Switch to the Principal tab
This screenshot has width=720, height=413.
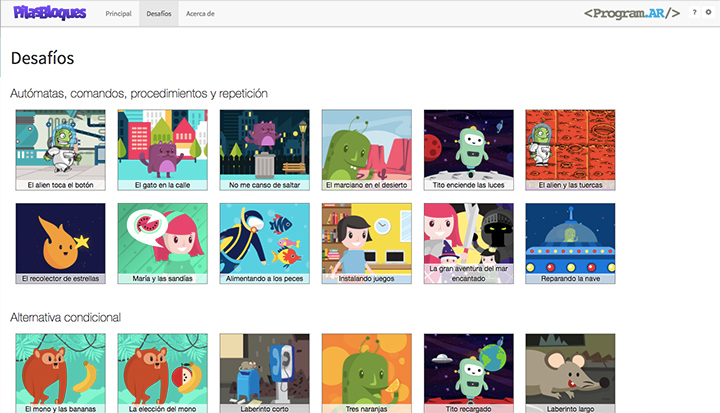(x=118, y=15)
